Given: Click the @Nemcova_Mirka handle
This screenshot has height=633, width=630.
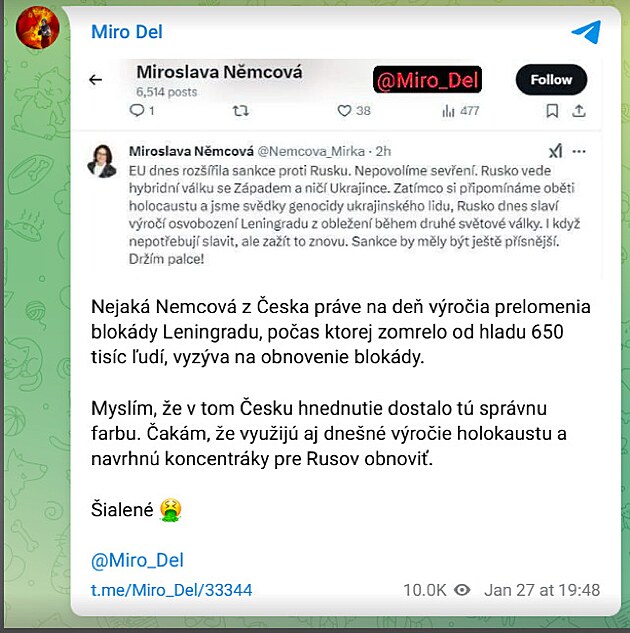Looking at the screenshot, I should 311,151.
